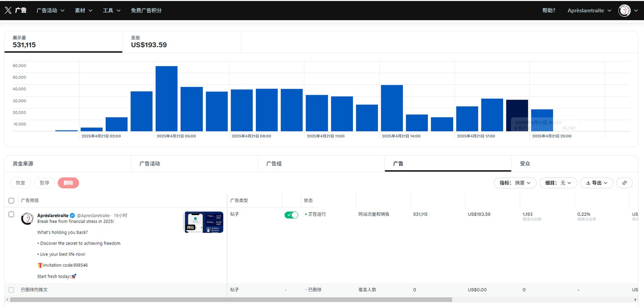The height and width of the screenshot is (307, 644).
Task: Tick the checkbox for the 已删除的推文 row
Action: pos(12,290)
